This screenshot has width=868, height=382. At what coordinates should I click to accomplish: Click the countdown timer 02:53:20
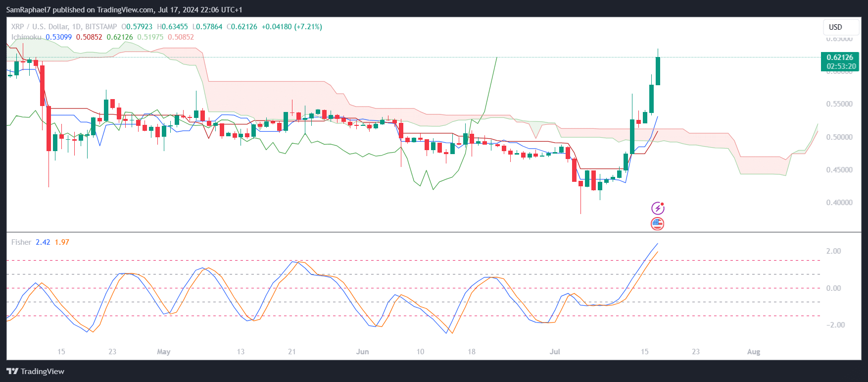[x=841, y=66]
